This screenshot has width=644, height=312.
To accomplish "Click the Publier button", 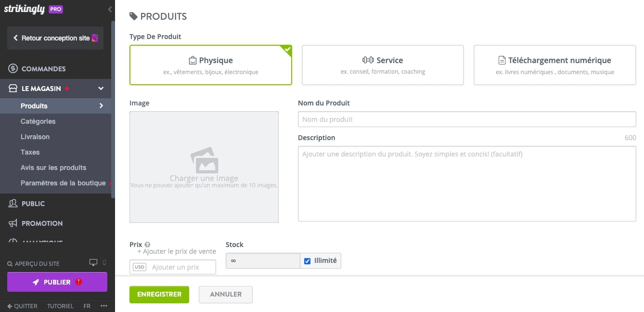I will coord(57,282).
